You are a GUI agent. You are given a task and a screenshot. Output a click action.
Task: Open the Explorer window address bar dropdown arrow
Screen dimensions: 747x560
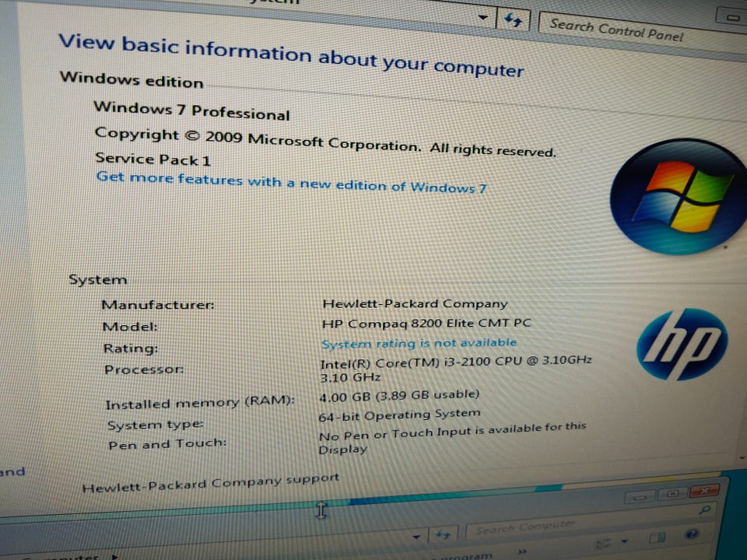(x=416, y=537)
